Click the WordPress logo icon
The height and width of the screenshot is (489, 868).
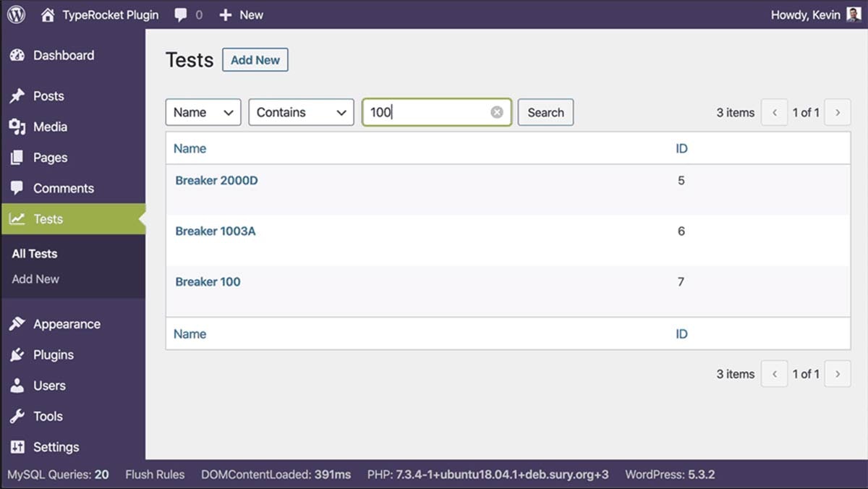click(x=16, y=14)
